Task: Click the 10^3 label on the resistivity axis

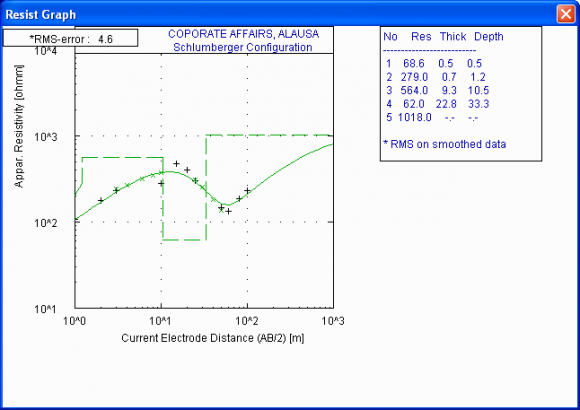Action: click(46, 137)
